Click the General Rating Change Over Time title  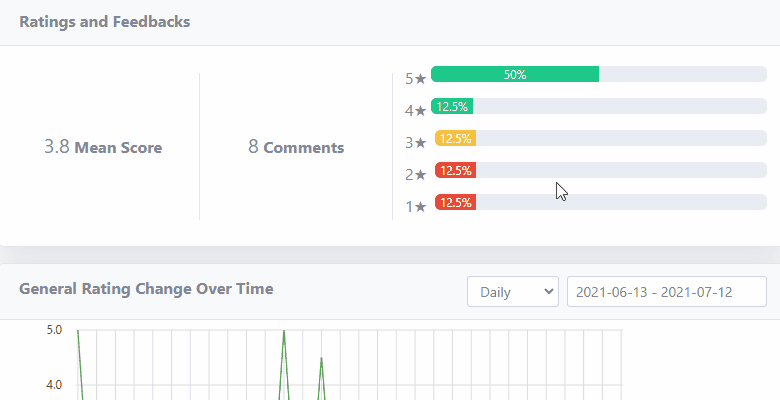[x=146, y=289]
